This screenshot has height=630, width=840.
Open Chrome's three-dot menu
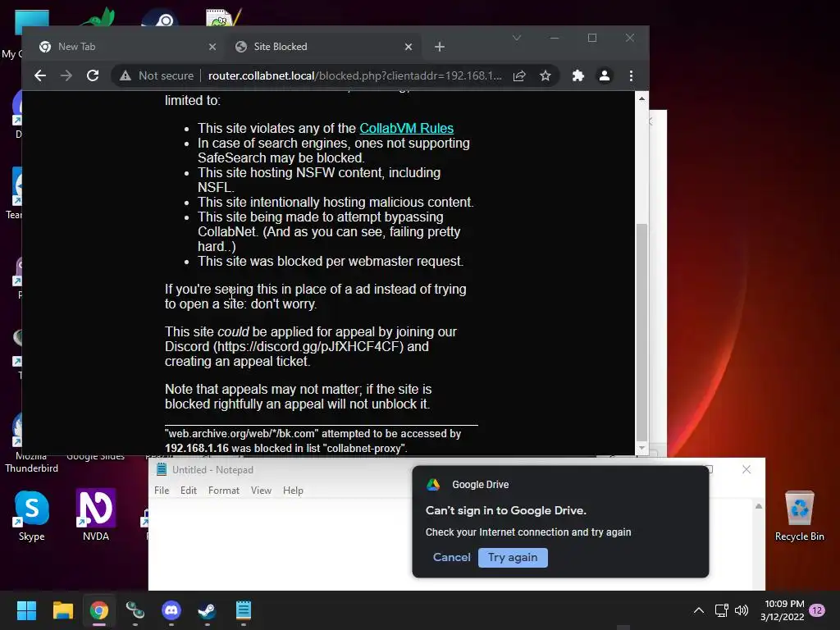pyautogui.click(x=631, y=75)
